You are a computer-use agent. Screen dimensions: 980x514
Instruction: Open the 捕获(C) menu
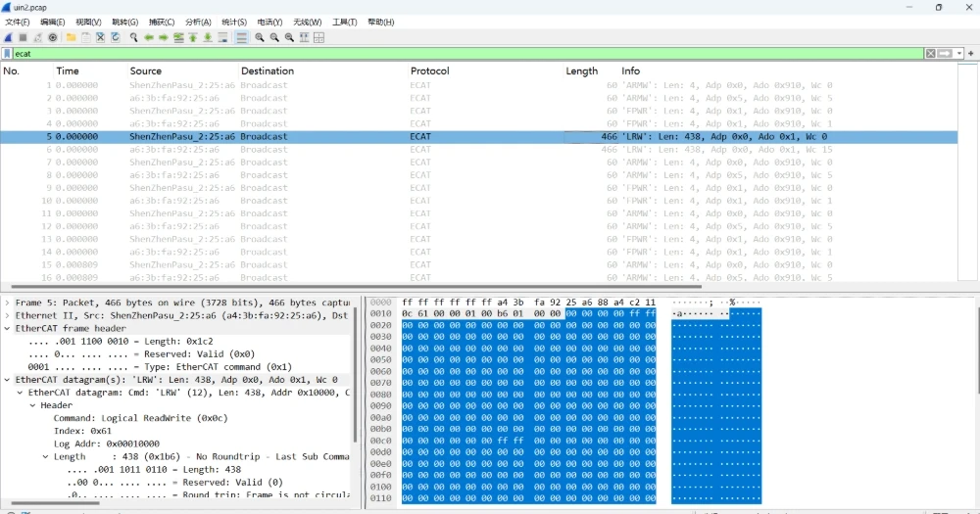click(162, 22)
